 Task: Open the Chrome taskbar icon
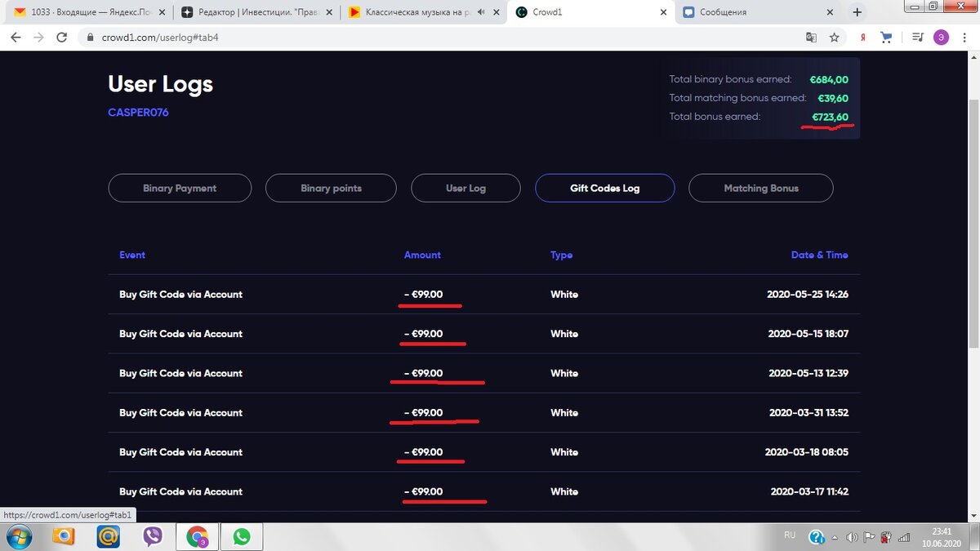point(197,537)
